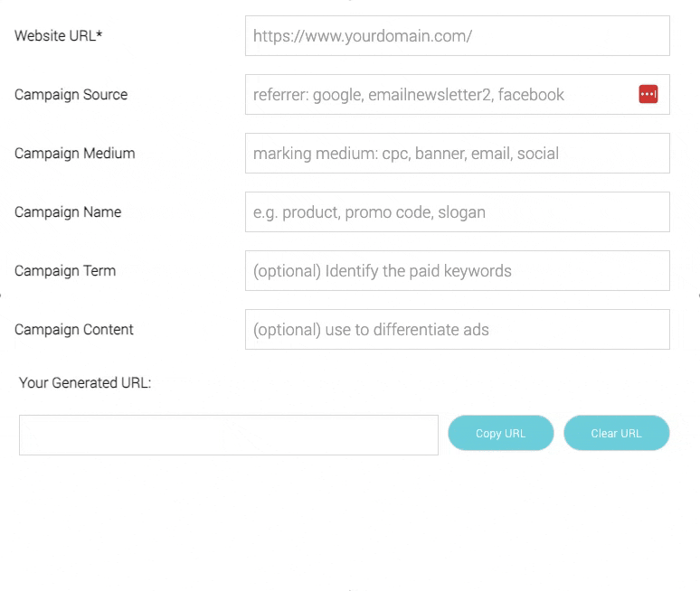The width and height of the screenshot is (700, 591).
Task: Select the generated URL output box
Action: coord(228,435)
